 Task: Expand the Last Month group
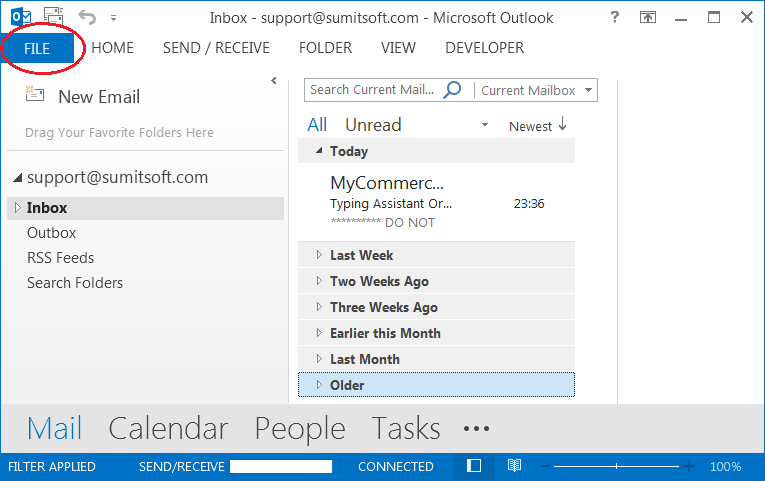(319, 359)
